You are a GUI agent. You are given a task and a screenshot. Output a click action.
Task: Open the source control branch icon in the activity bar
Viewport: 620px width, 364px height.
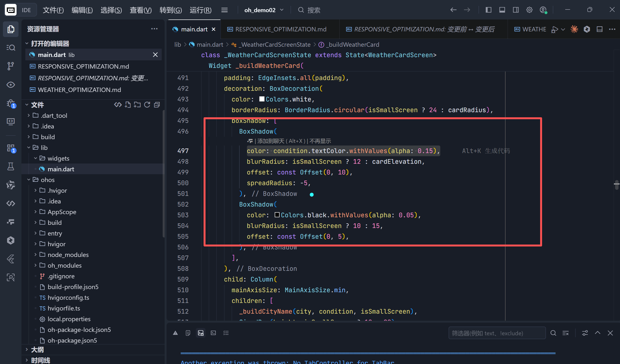pos(10,66)
